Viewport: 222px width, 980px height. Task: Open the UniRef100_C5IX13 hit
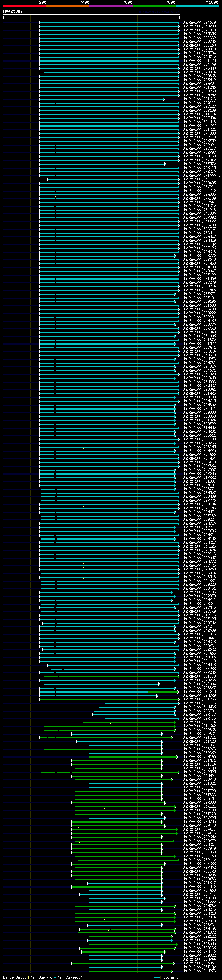point(199,99)
